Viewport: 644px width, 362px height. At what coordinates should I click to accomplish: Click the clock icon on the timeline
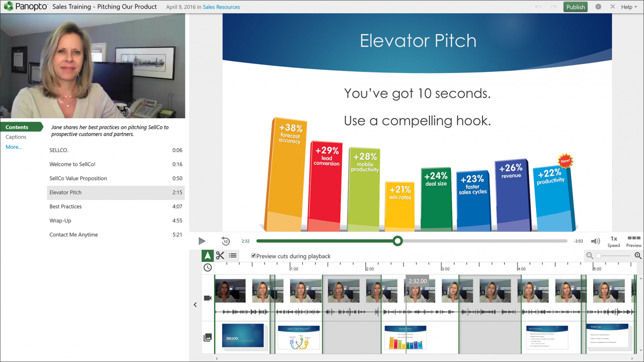click(x=208, y=267)
